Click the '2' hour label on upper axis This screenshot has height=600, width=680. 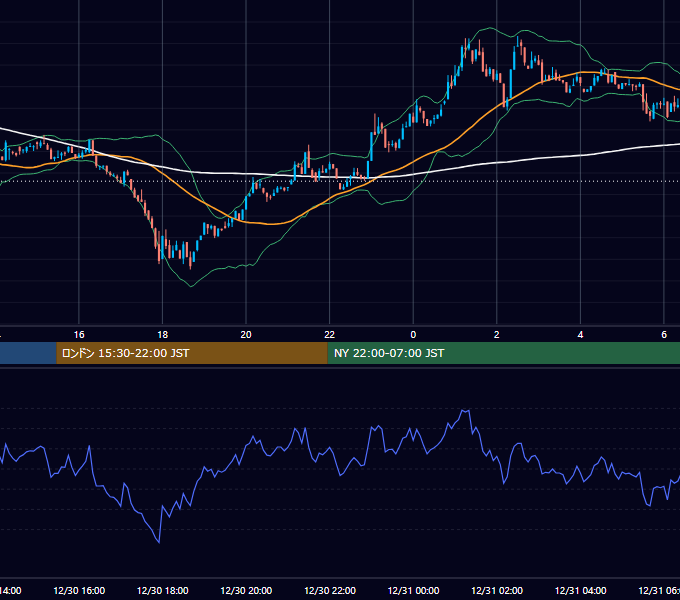tap(497, 335)
